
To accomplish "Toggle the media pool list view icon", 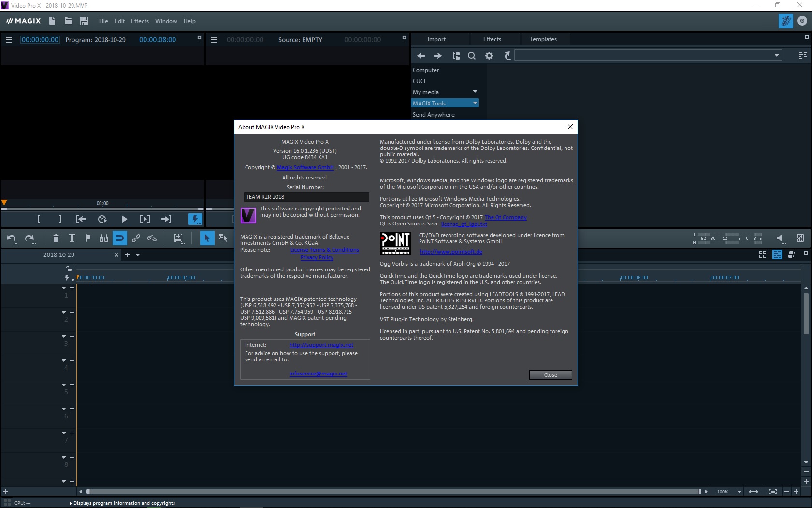I will coord(803,56).
